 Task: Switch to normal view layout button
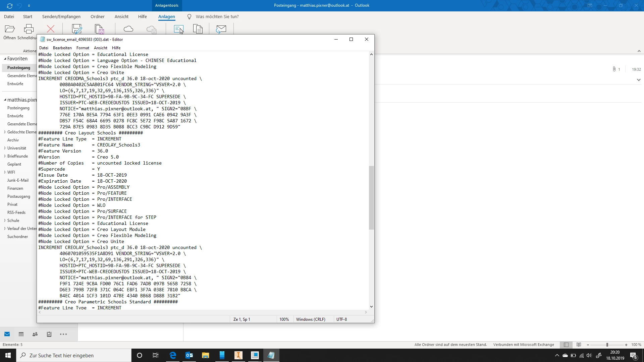[566, 345]
